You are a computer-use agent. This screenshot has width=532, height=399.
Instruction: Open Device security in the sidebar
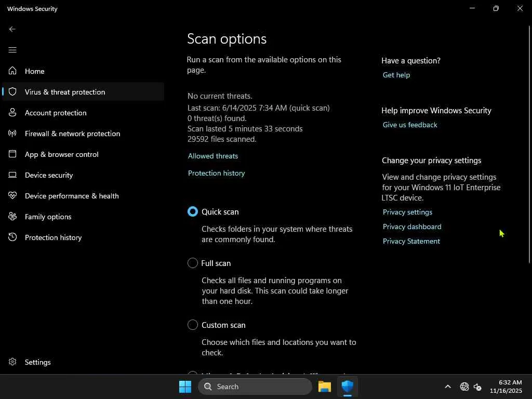(x=83, y=175)
